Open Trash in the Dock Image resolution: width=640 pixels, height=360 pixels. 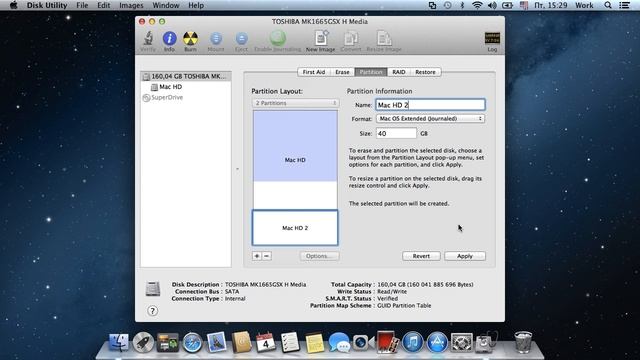point(523,342)
